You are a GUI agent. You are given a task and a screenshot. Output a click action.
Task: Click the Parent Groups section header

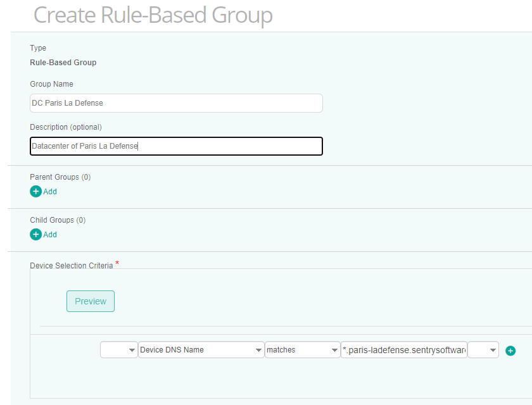tap(60, 177)
